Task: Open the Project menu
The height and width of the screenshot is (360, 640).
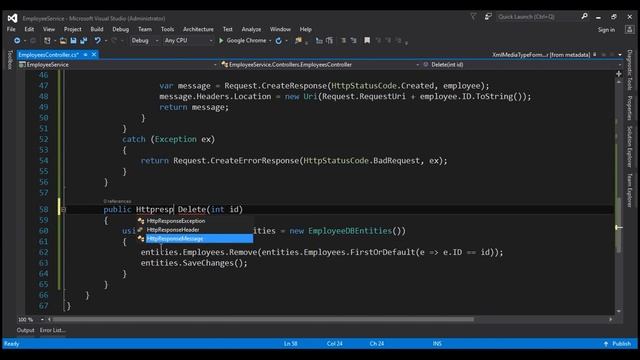Action: click(x=73, y=29)
